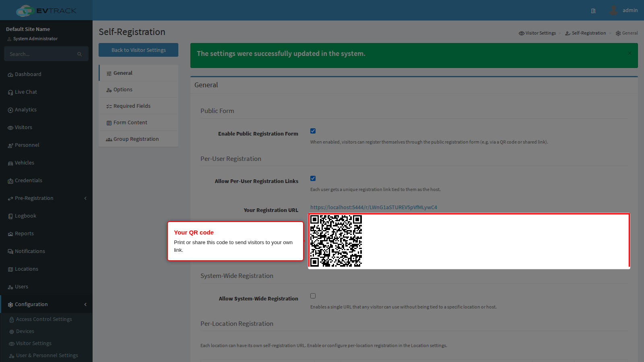The height and width of the screenshot is (362, 644).
Task: Click the Configuration gear icon
Action: pyautogui.click(x=10, y=305)
